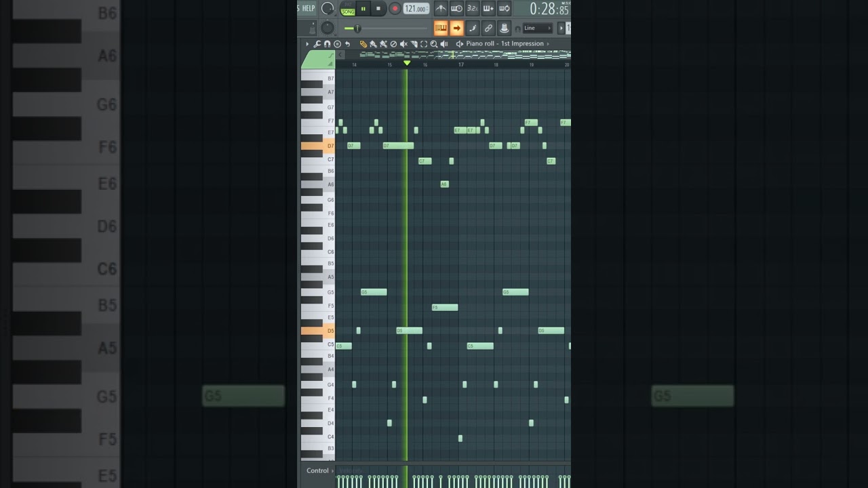Click the first G5 note block
This screenshot has height=488, width=868.
(374, 292)
